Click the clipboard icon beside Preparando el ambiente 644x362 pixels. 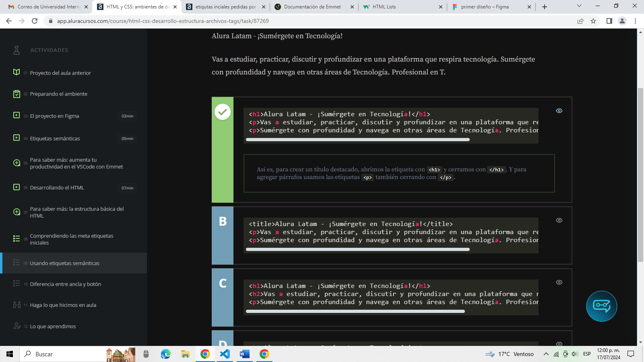(17, 94)
